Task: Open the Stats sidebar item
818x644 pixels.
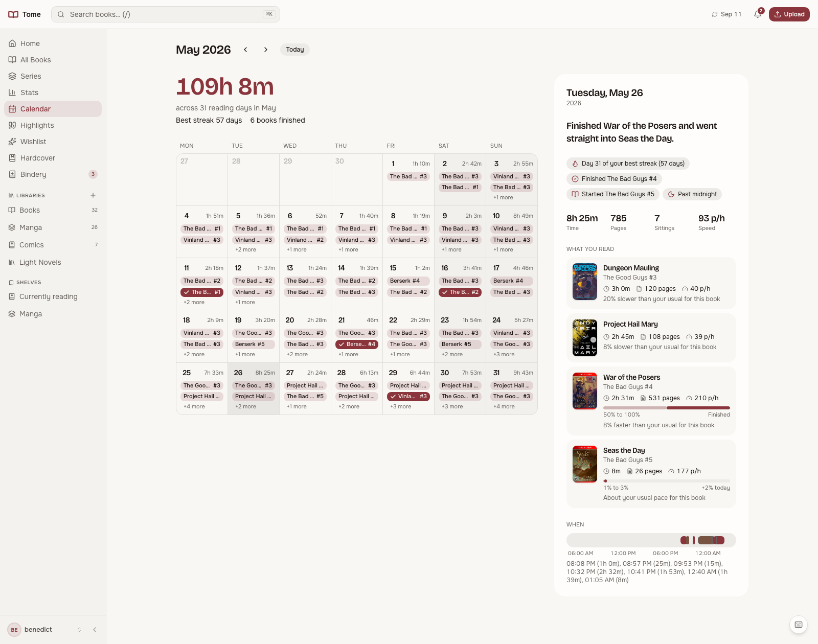Action: [x=53, y=93]
